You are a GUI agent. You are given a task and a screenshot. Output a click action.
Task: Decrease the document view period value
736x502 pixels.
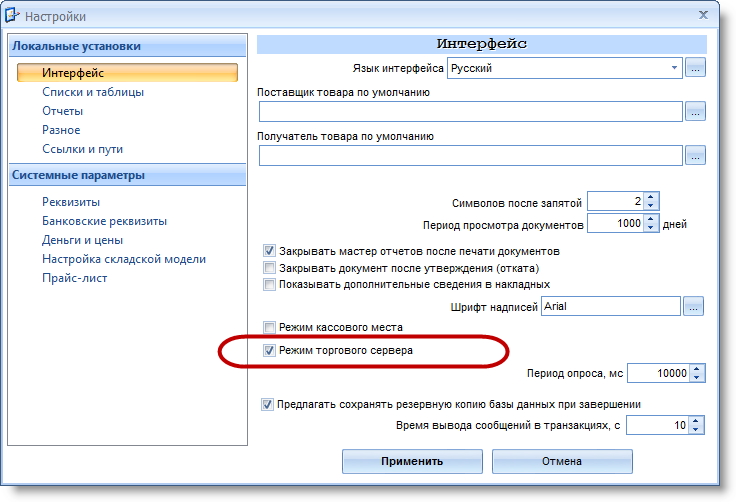tap(651, 228)
